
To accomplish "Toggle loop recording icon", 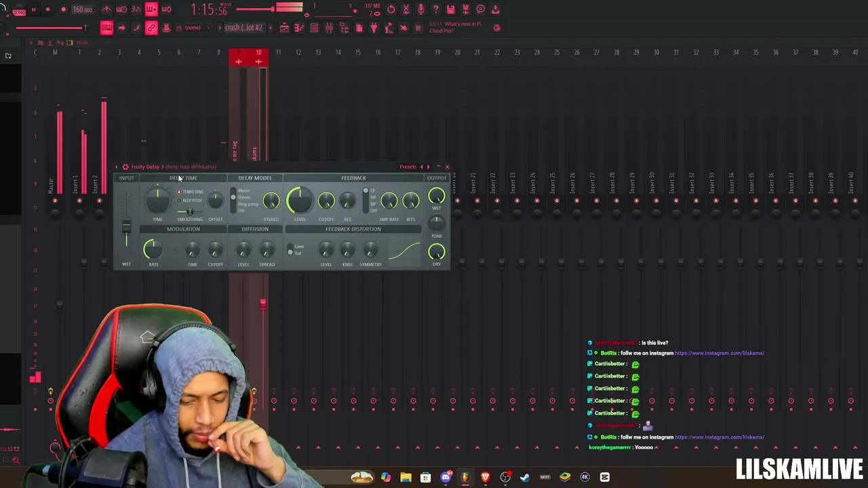I will (166, 9).
